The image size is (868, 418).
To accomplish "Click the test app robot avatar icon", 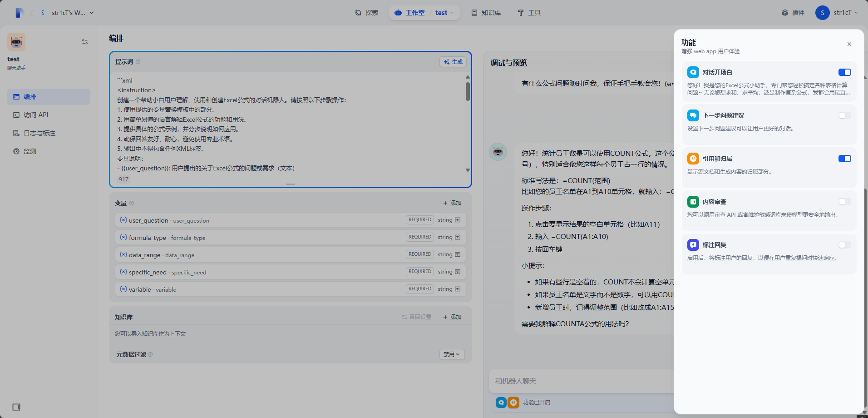I will [x=16, y=42].
